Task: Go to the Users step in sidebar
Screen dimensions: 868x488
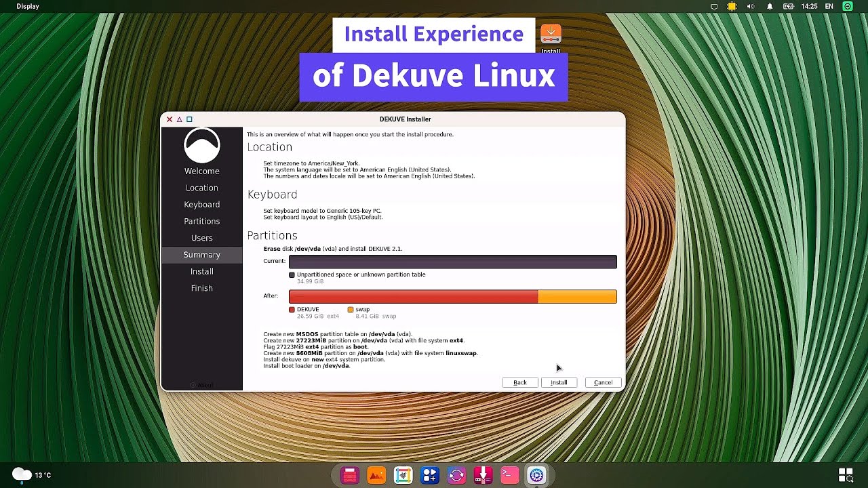Action: (x=202, y=238)
